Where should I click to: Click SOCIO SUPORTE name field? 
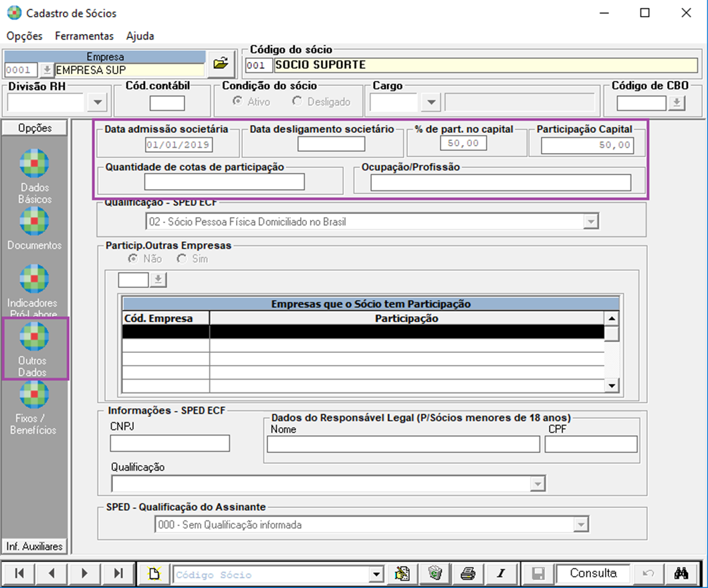(486, 65)
